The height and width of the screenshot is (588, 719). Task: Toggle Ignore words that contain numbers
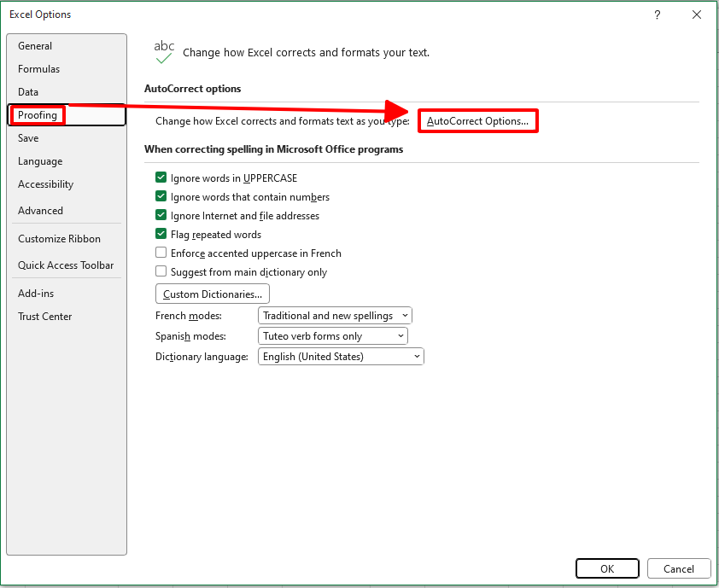pos(161,196)
